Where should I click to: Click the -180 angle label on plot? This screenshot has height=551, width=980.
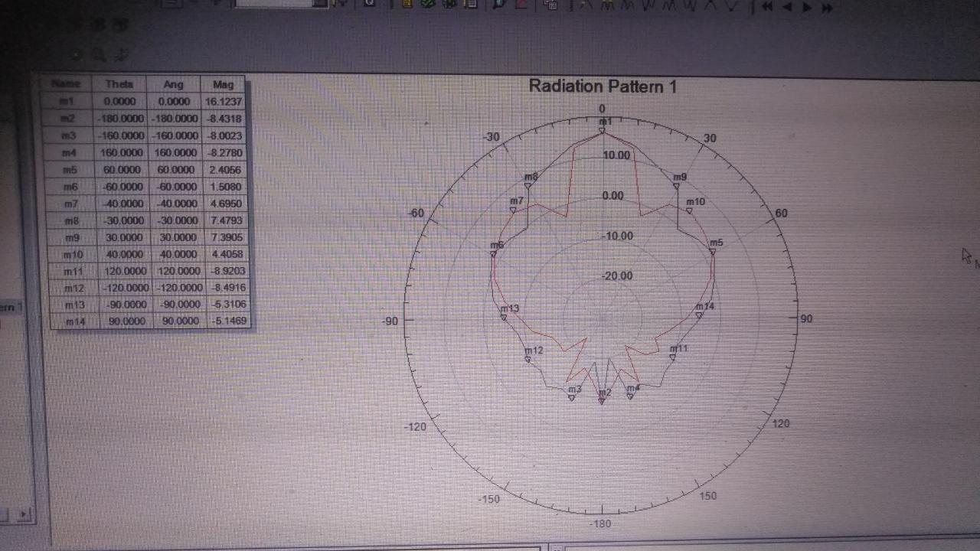pyautogui.click(x=602, y=523)
